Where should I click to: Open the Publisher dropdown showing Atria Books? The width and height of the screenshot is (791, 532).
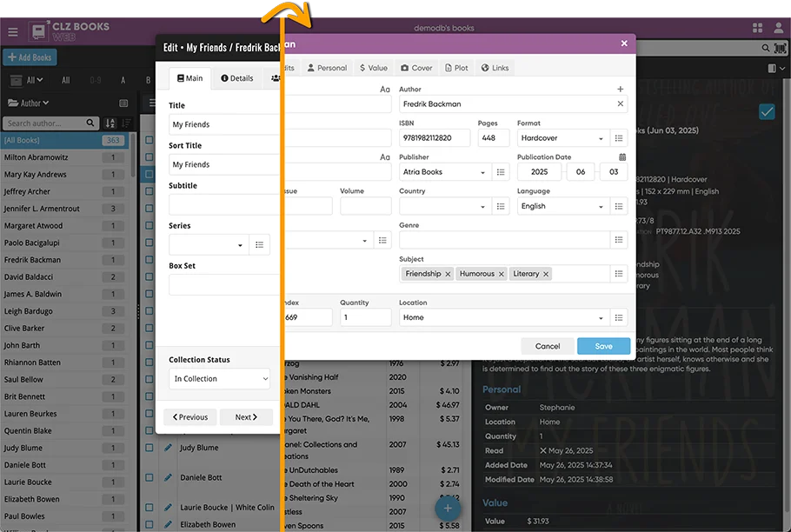[x=445, y=172]
